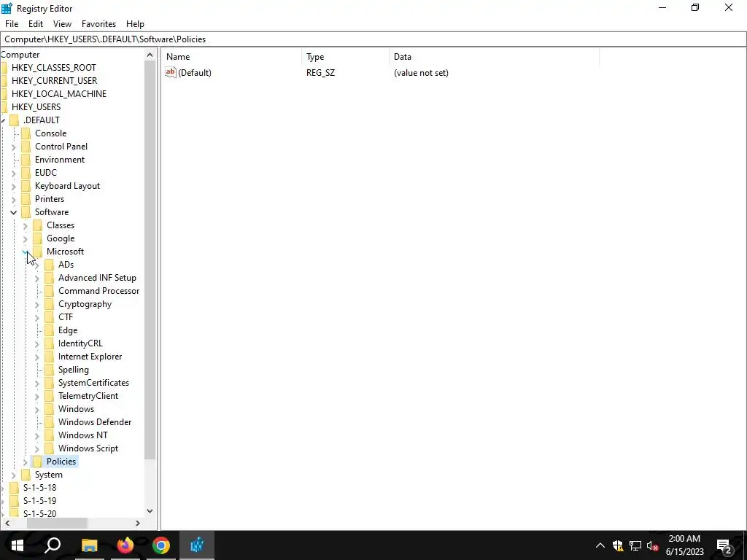
Task: Click horizontal scrollbar right arrow
Action: click(138, 524)
